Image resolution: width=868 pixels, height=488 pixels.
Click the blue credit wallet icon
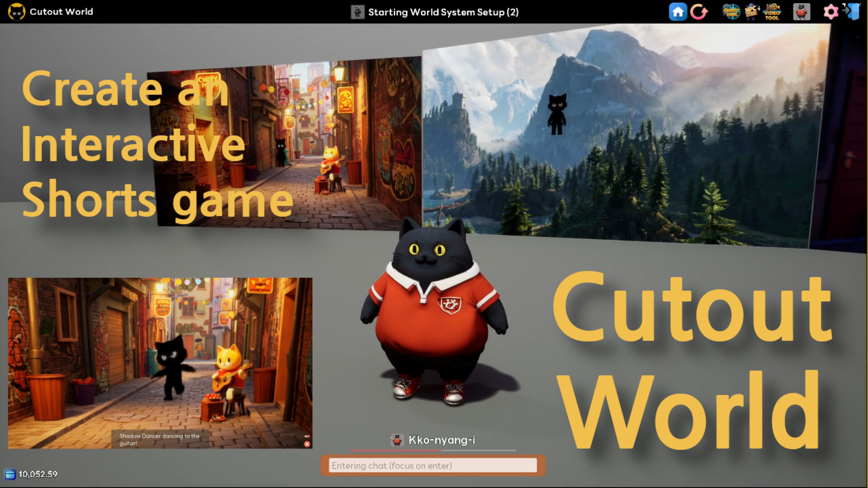point(10,474)
